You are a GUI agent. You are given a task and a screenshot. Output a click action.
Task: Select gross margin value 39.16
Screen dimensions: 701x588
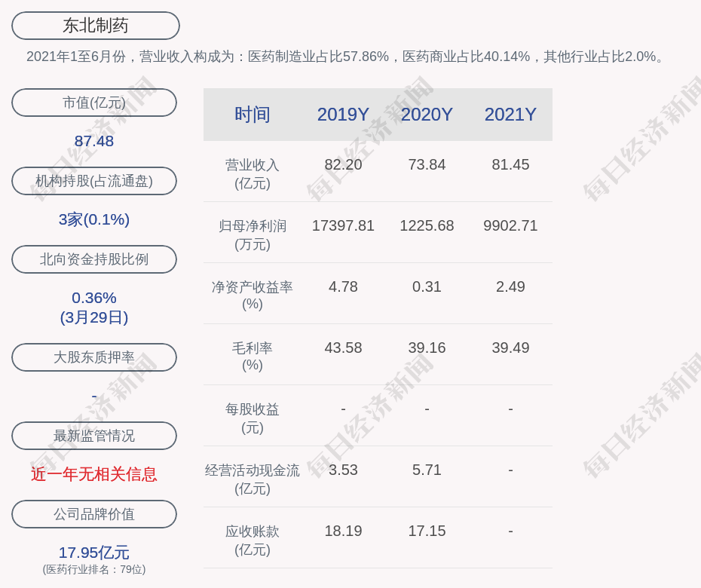tap(427, 348)
